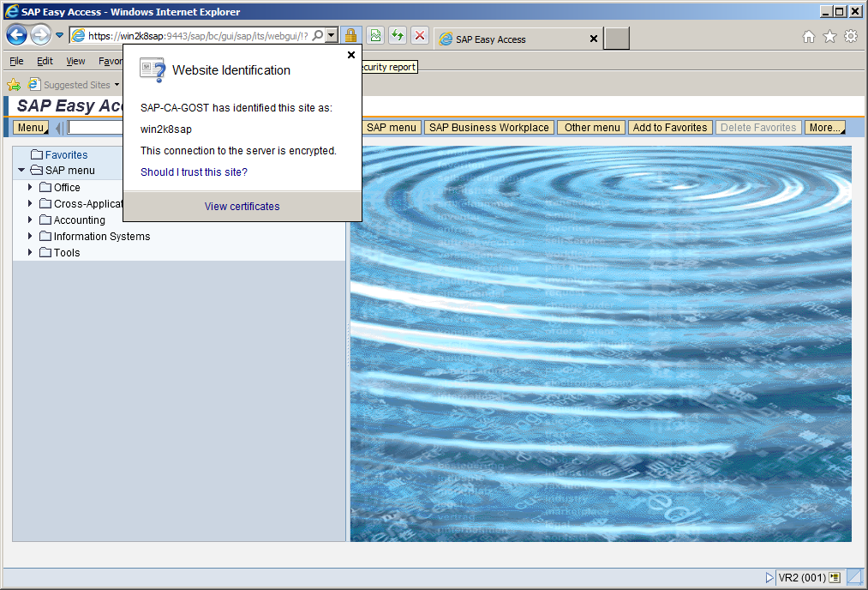Image resolution: width=868 pixels, height=590 pixels.
Task: Click the browser Back arrow button
Action: click(16, 35)
